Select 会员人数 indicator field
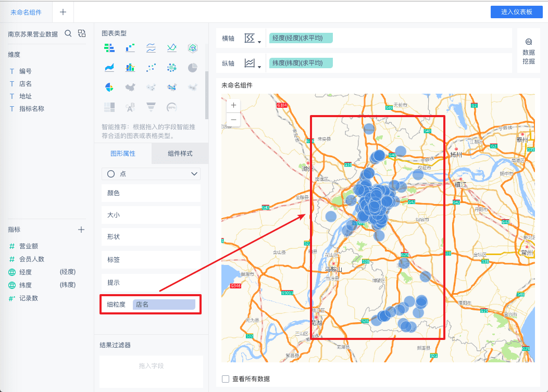 (31, 259)
